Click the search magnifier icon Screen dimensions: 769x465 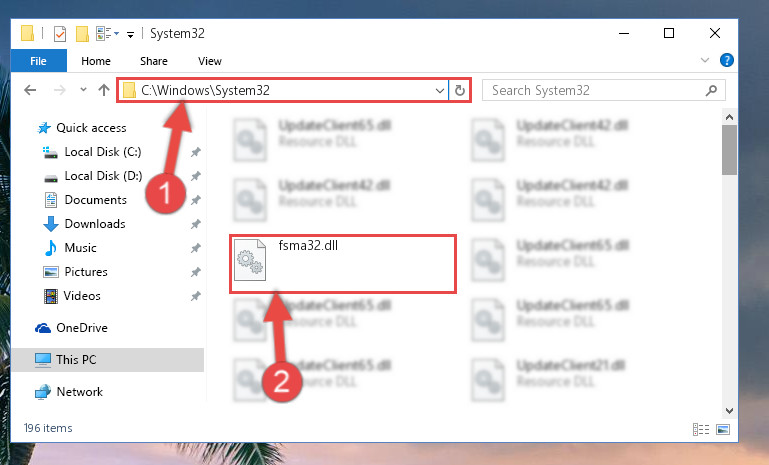711,90
